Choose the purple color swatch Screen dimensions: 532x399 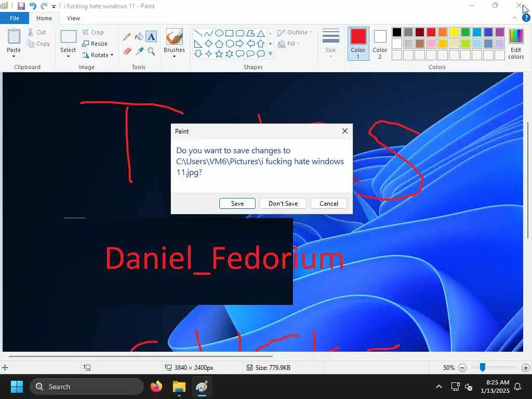500,32
